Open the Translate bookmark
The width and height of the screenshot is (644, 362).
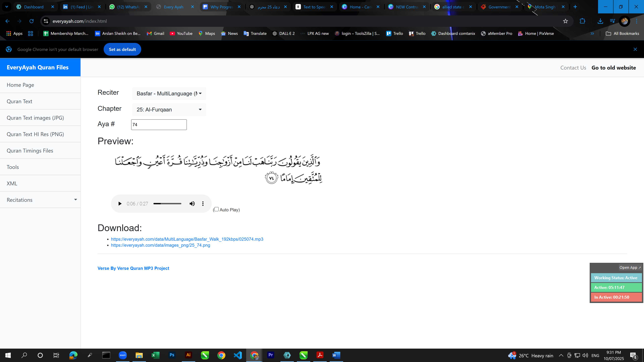(255, 34)
